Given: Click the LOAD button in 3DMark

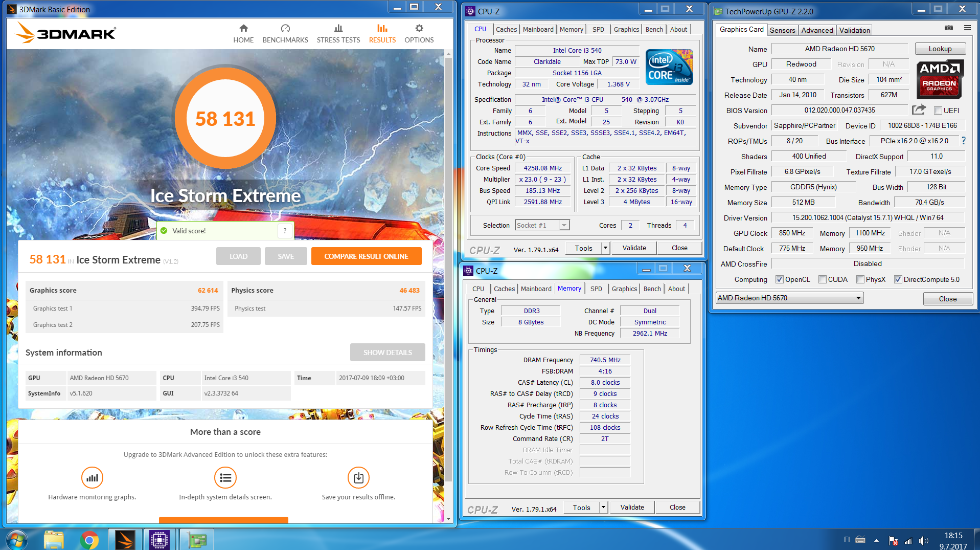Looking at the screenshot, I should click(238, 256).
